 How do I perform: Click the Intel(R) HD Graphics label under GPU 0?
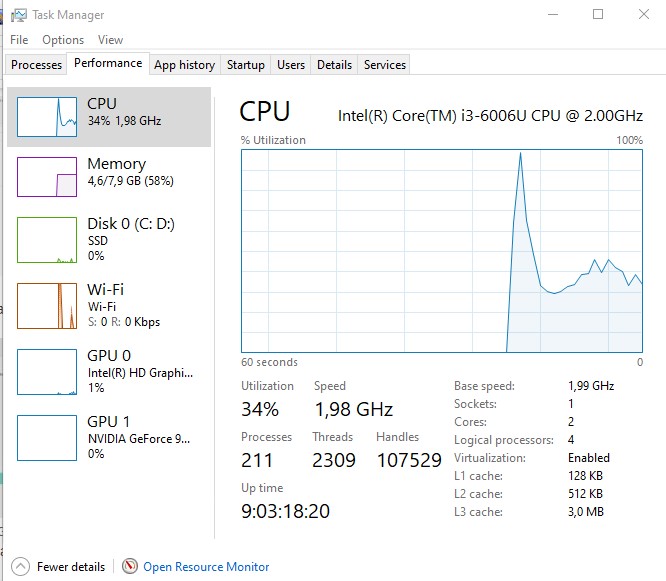pos(140,373)
